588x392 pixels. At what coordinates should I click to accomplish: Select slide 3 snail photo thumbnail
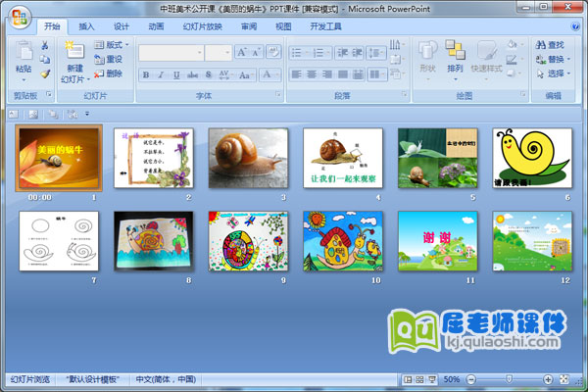coord(248,158)
